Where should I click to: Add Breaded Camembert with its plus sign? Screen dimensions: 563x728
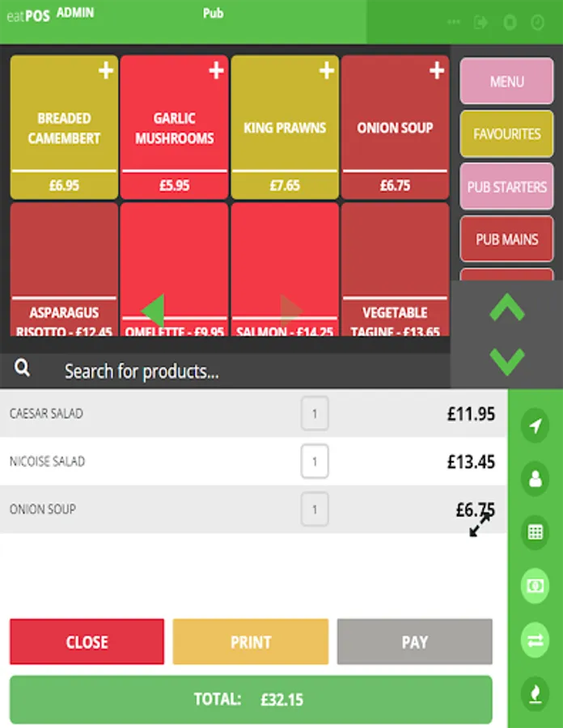pos(106,70)
